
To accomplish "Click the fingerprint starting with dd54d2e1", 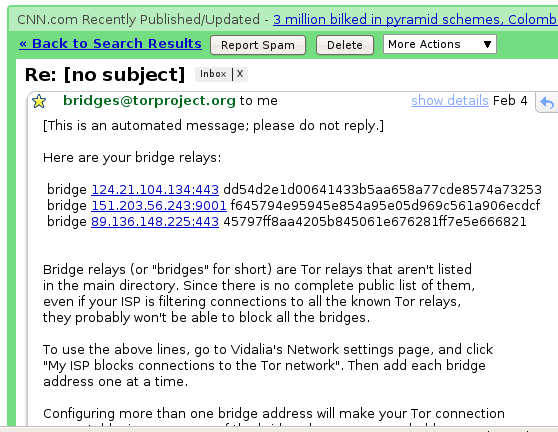I will click(x=382, y=189).
